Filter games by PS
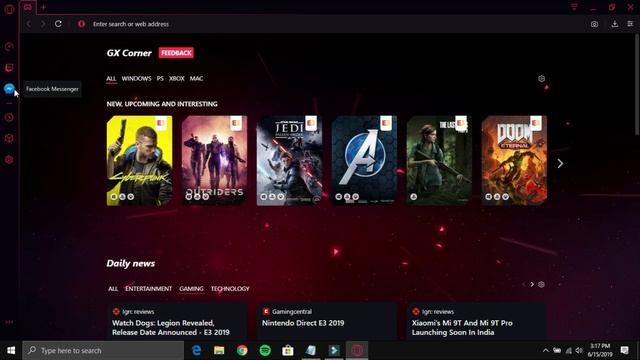The height and width of the screenshot is (360, 640). click(x=160, y=78)
